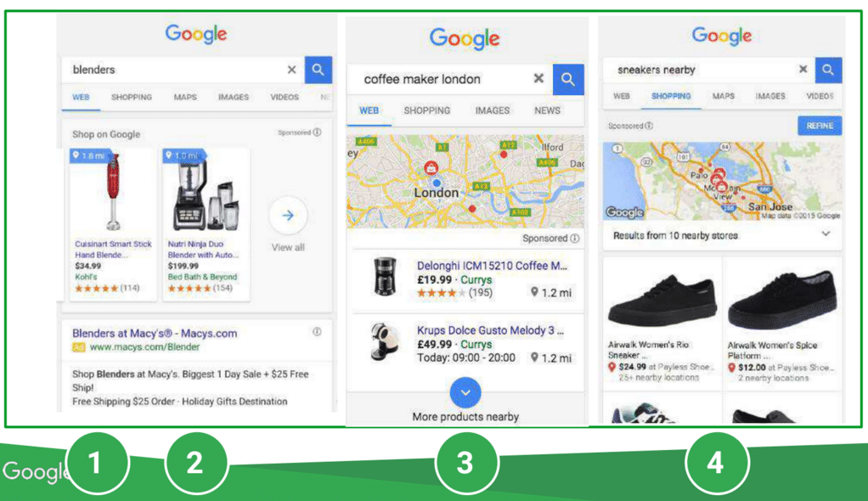Viewport: 868px width, 501px height.
Task: Select the MAPS tab in sneakers nearby search
Action: [723, 96]
